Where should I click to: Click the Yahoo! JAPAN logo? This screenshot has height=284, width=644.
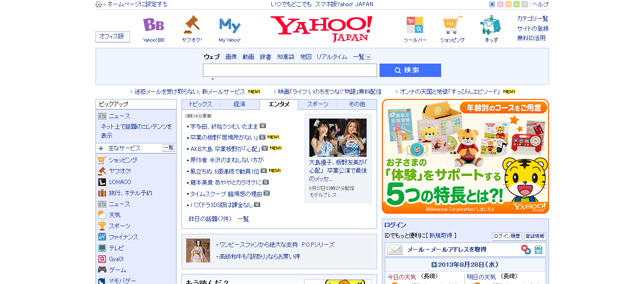click(x=321, y=29)
